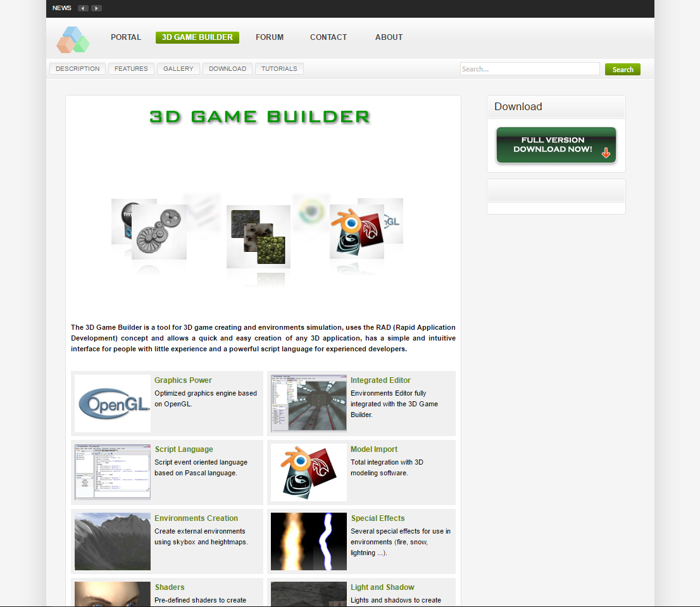
Task: Select the Special Effects lightning thumbnail
Action: [308, 541]
